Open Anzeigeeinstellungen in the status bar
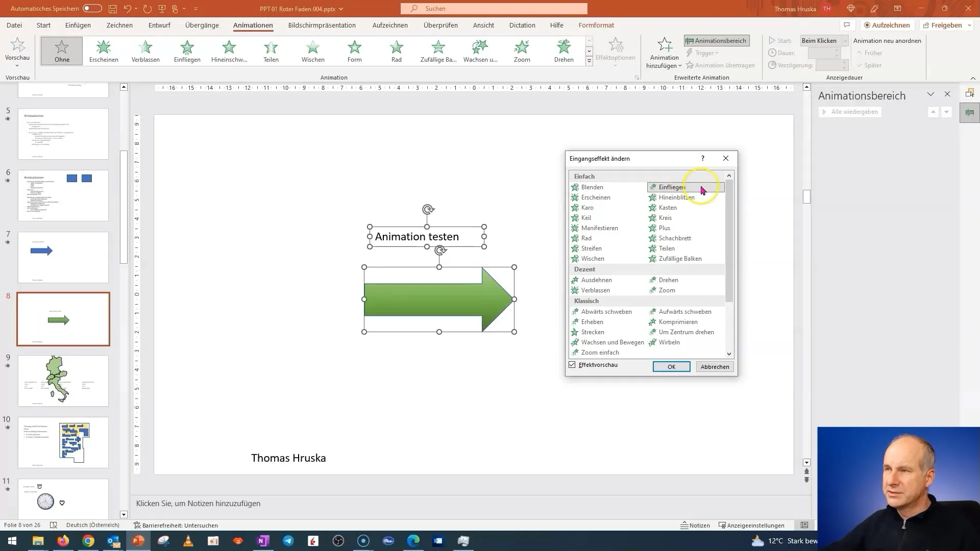This screenshot has height=551, width=980. (x=751, y=525)
